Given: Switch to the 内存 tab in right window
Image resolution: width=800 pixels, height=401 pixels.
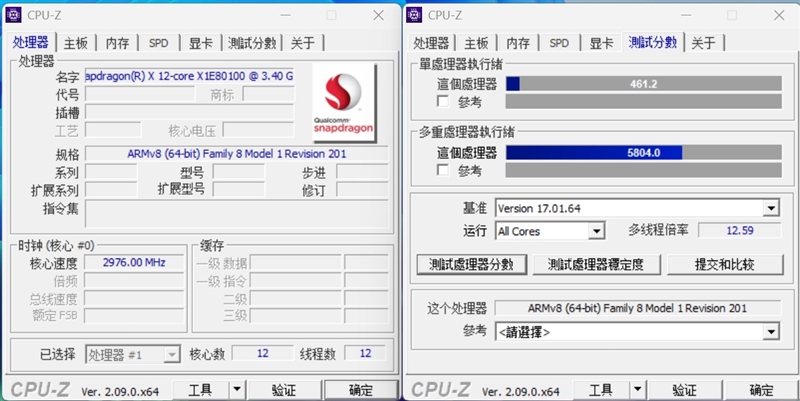Looking at the screenshot, I should [518, 43].
